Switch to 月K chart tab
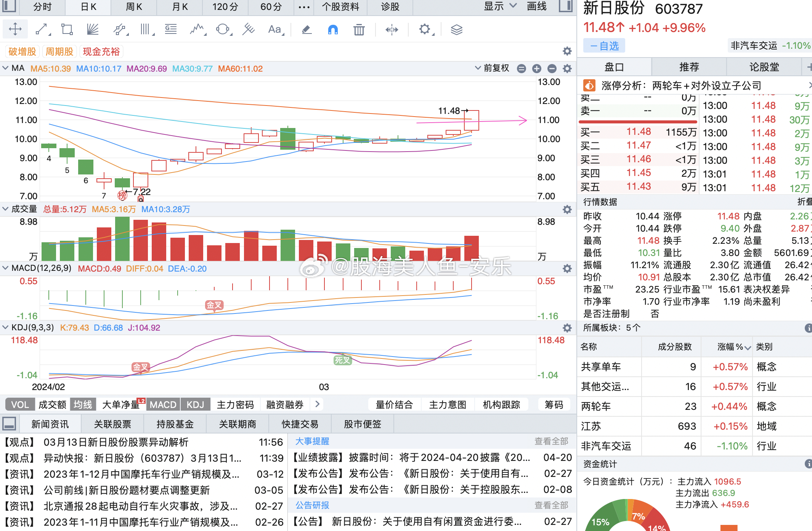 click(180, 7)
